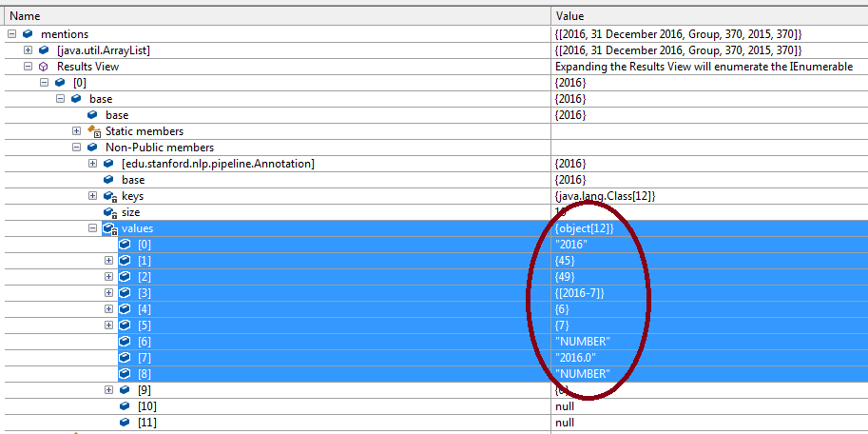Click the cube icon of element [4]
This screenshot has height=434, width=868.
(125, 308)
